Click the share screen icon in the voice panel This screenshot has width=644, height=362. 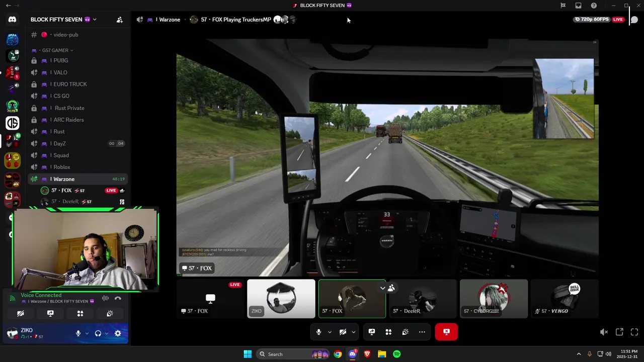[50, 313]
